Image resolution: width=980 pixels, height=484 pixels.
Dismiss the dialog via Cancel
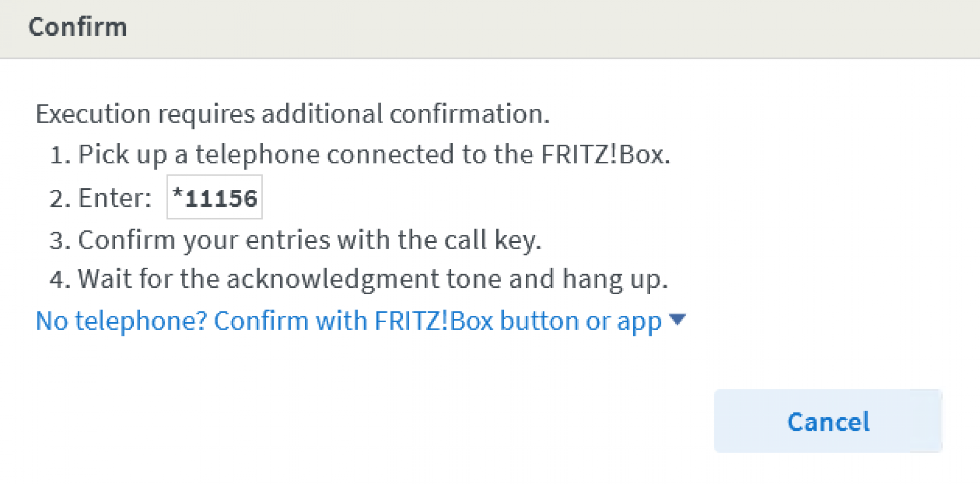point(829,422)
